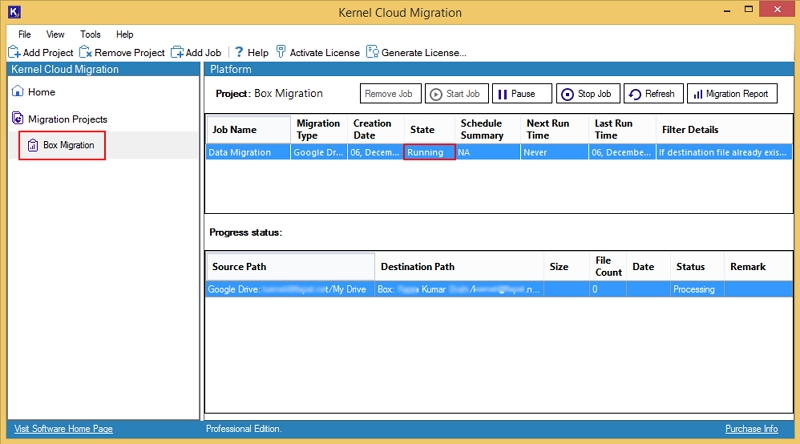Viewport: 800px width, 444px height.
Task: Click the Date column header in progress table
Action: (x=648, y=266)
